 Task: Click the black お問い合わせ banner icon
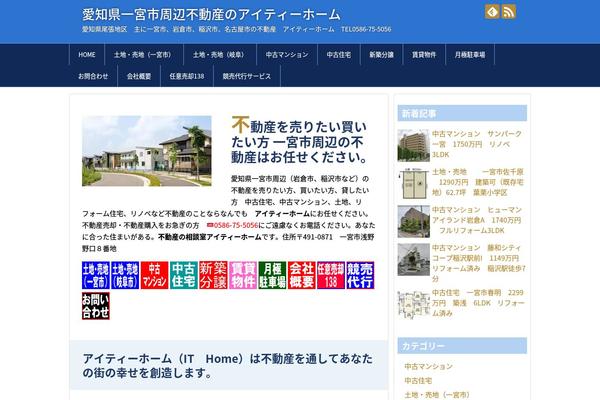[x=96, y=306]
